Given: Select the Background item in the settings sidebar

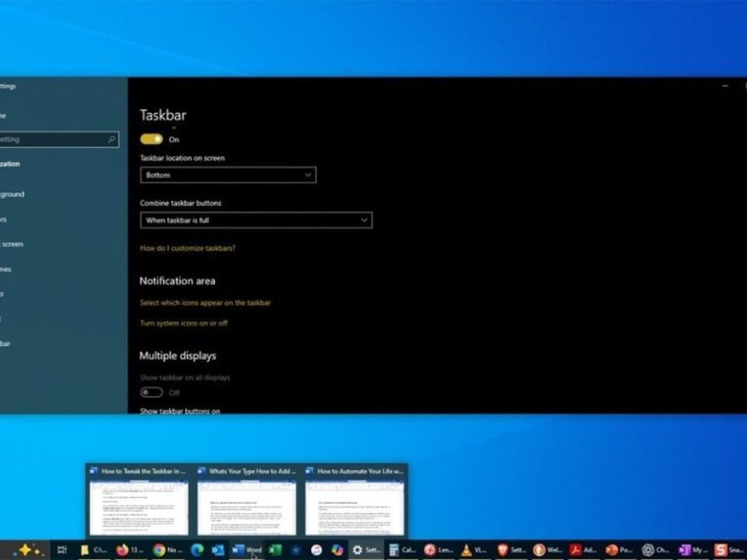Looking at the screenshot, I should [x=12, y=194].
